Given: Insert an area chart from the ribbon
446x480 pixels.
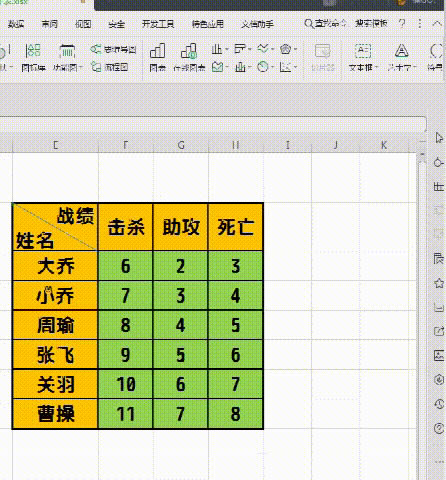Looking at the screenshot, I should click(x=217, y=67).
